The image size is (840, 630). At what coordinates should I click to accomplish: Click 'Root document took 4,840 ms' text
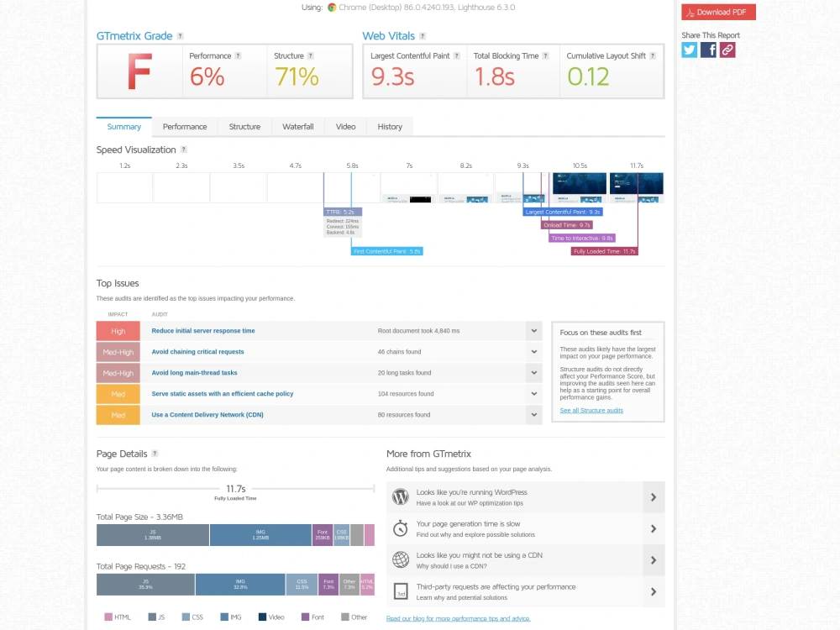coord(418,331)
